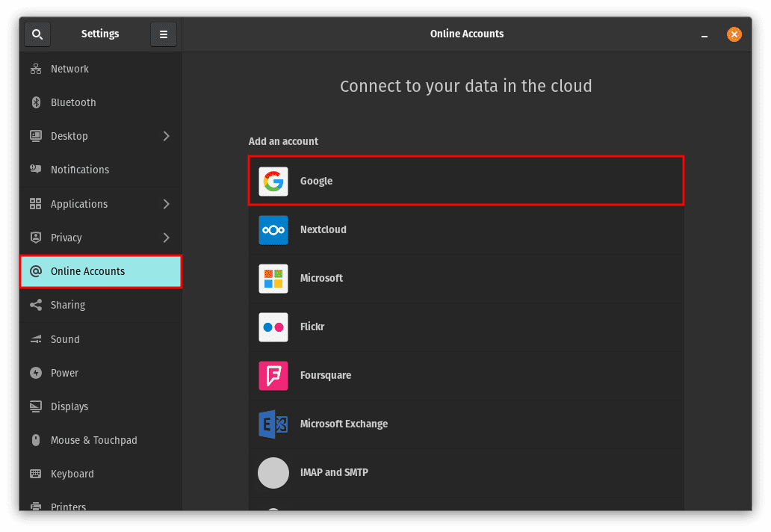Click the Nextcloud logo icon
Screen dimensions: 771x532
273,230
